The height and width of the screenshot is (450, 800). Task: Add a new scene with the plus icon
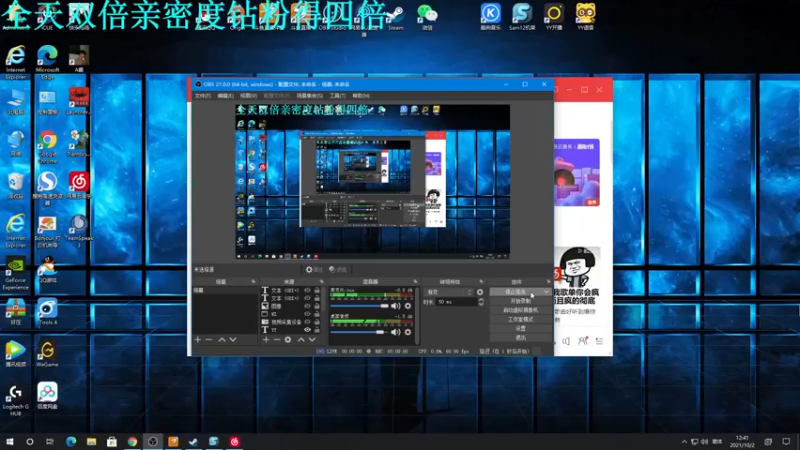click(x=198, y=340)
